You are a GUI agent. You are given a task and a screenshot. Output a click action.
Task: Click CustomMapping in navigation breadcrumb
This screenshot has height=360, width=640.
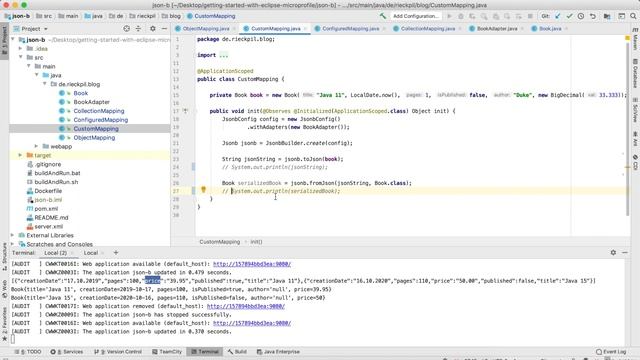click(215, 16)
